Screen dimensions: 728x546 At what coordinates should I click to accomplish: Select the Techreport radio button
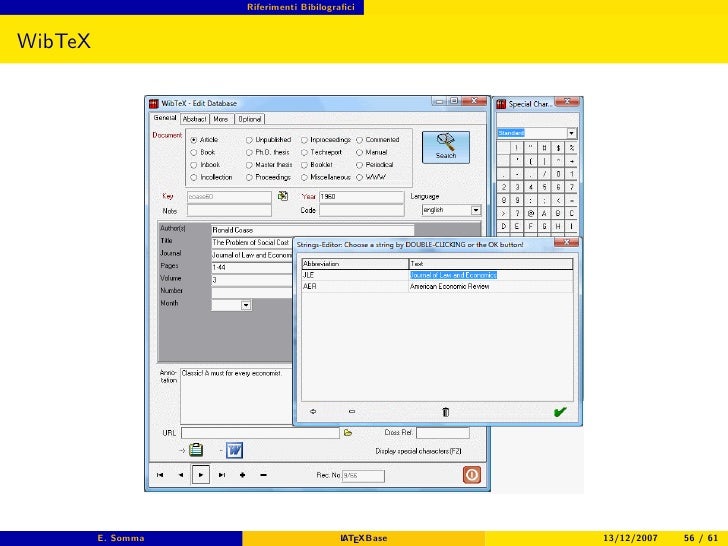coord(304,152)
